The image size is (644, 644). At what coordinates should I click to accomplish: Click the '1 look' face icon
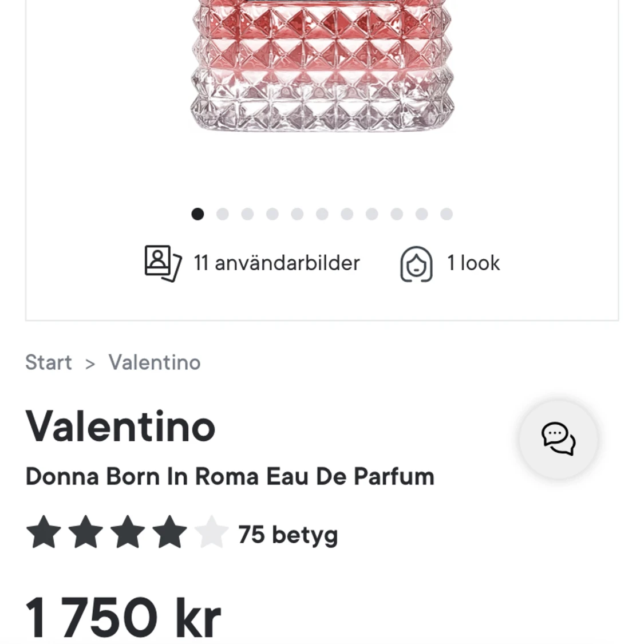point(417,264)
